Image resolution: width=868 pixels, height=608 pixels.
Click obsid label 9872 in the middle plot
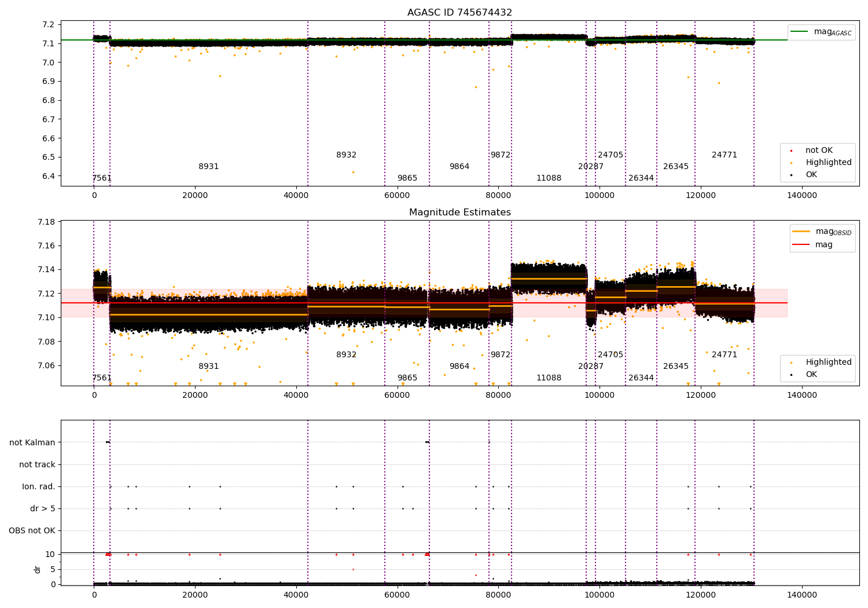coord(501,355)
